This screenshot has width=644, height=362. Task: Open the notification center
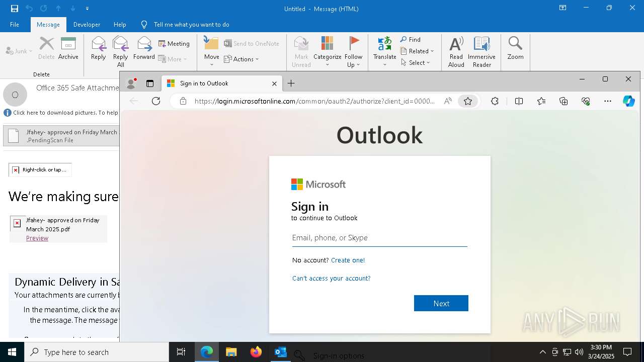627,352
